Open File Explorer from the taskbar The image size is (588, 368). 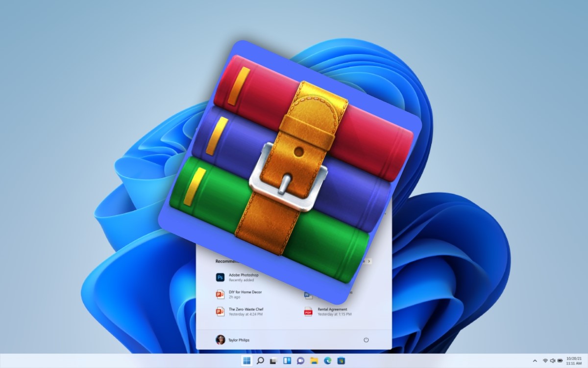coord(314,361)
